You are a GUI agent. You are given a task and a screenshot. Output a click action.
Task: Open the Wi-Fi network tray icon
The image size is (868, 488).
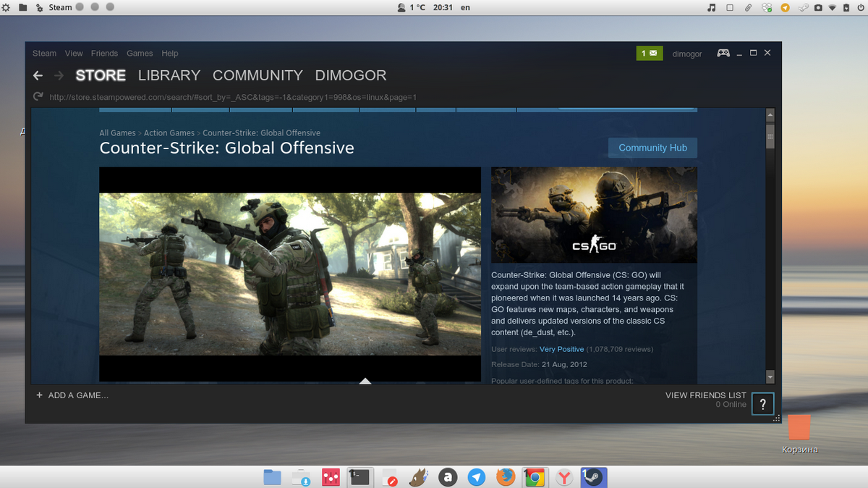point(832,7)
